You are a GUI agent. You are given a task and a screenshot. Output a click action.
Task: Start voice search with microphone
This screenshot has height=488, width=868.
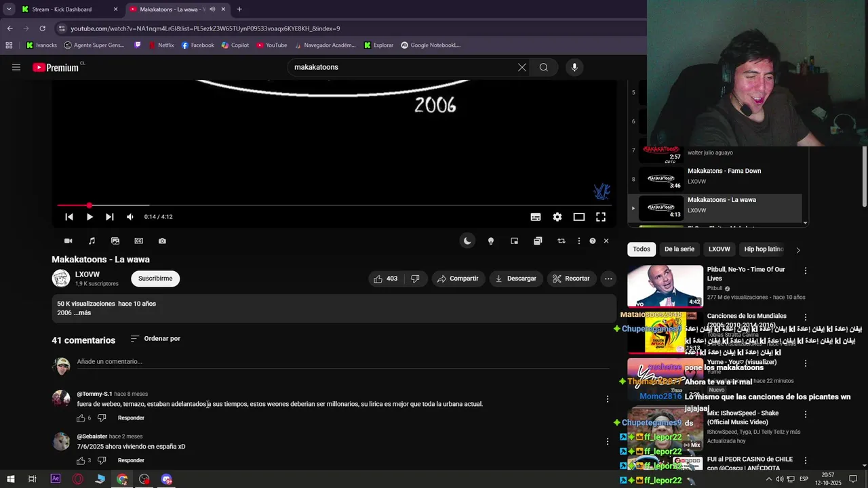point(574,67)
